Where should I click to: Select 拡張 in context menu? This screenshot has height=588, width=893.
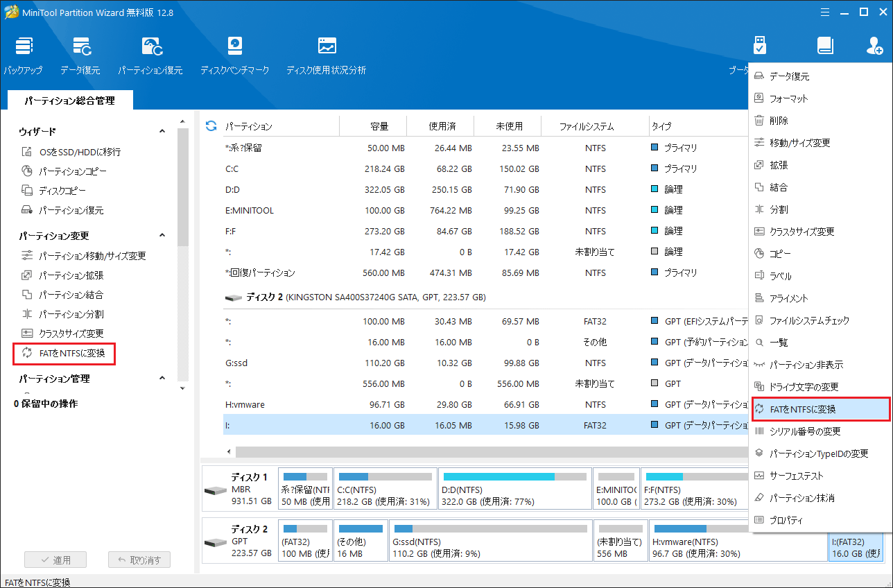[x=820, y=165]
